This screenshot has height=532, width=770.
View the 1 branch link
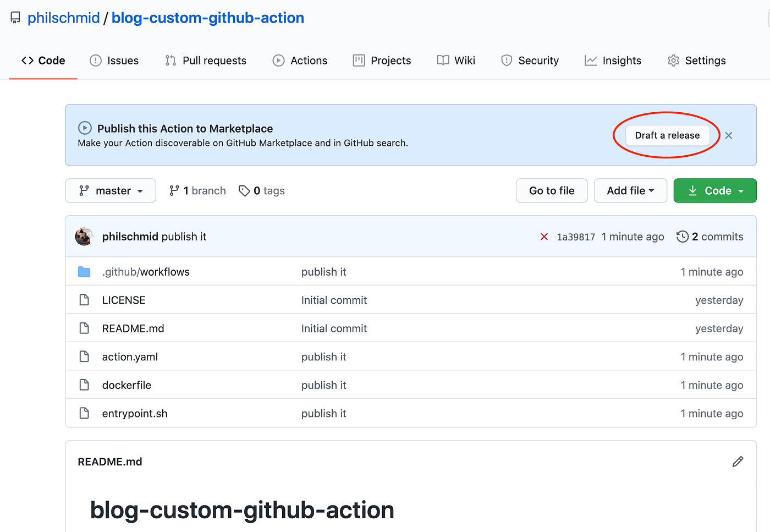[x=197, y=191]
